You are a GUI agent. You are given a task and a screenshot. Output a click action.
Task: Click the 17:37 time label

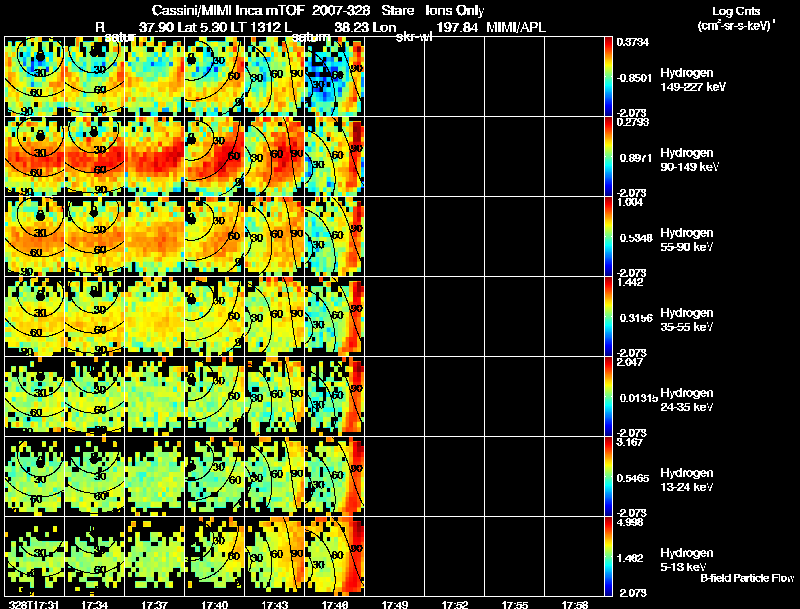[x=155, y=604]
